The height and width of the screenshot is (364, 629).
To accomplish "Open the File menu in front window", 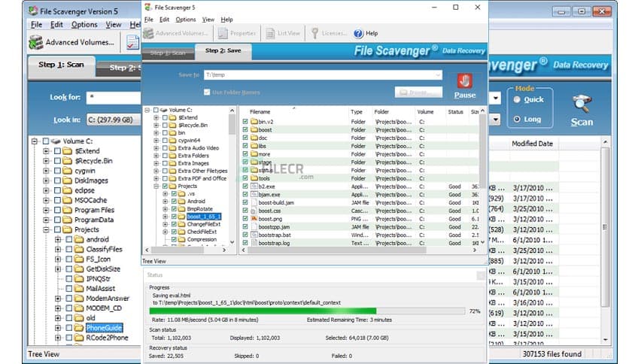I will click(x=148, y=20).
